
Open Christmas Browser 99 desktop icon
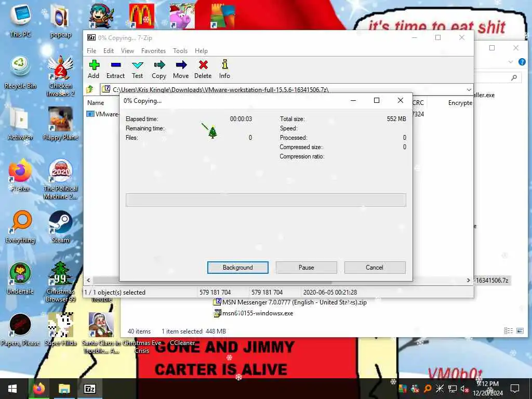[60, 282]
